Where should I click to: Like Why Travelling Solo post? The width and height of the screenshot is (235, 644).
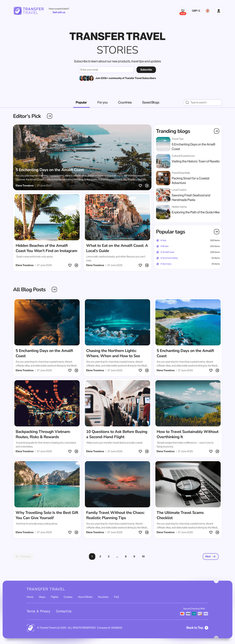point(70,533)
